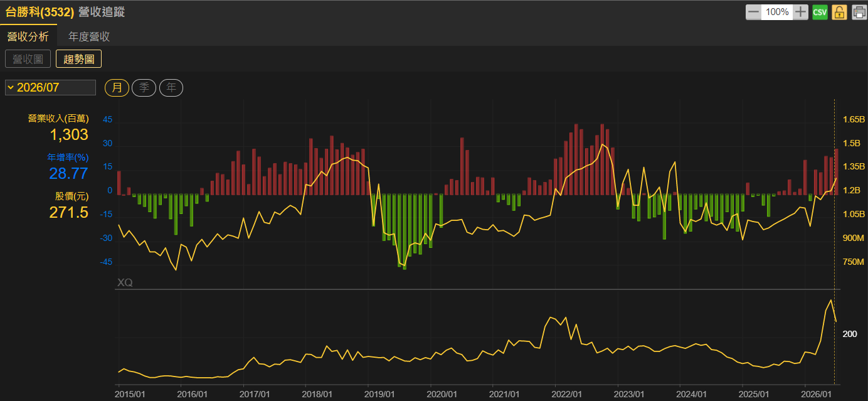This screenshot has width=868, height=401.
Task: Click the revenue value 1,303
Action: coord(68,134)
